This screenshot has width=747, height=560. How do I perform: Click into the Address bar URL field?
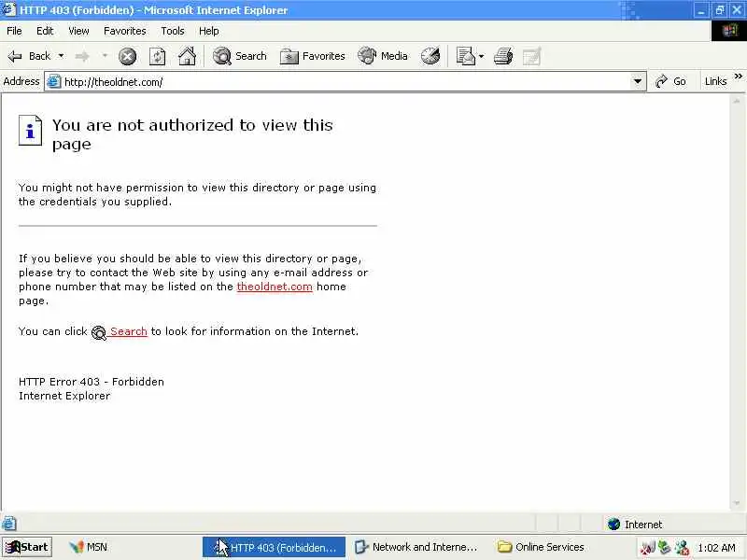347,82
